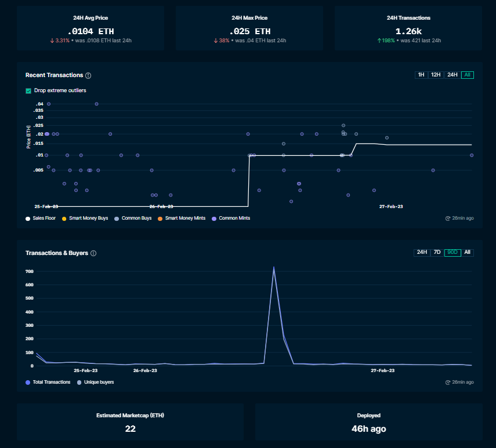Image resolution: width=496 pixels, height=448 pixels.
Task: Toggle the Total Transactions legend item
Action: [x=48, y=383]
